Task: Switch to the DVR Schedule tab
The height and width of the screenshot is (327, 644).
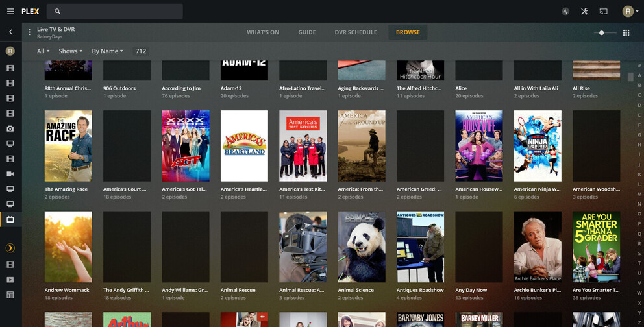Action: pos(356,32)
